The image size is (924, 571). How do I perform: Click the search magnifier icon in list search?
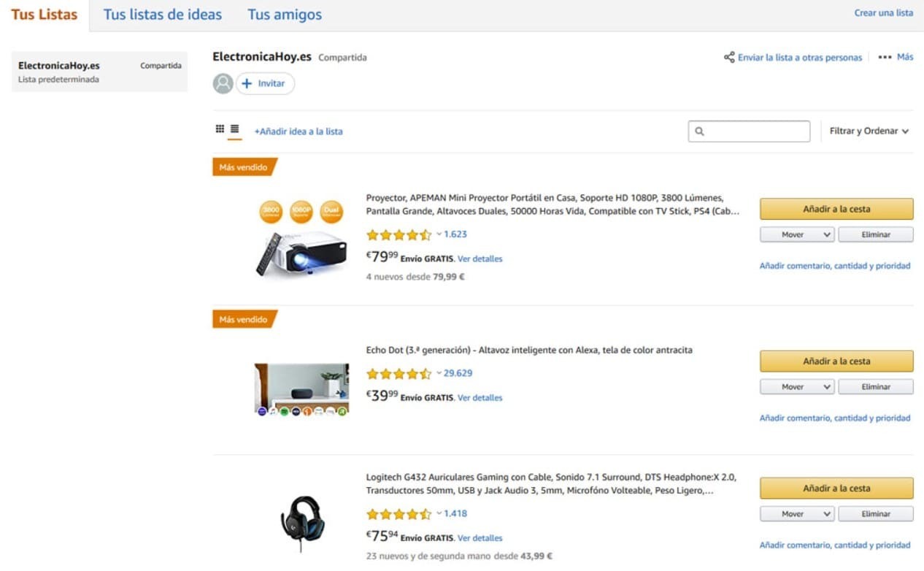coord(699,131)
